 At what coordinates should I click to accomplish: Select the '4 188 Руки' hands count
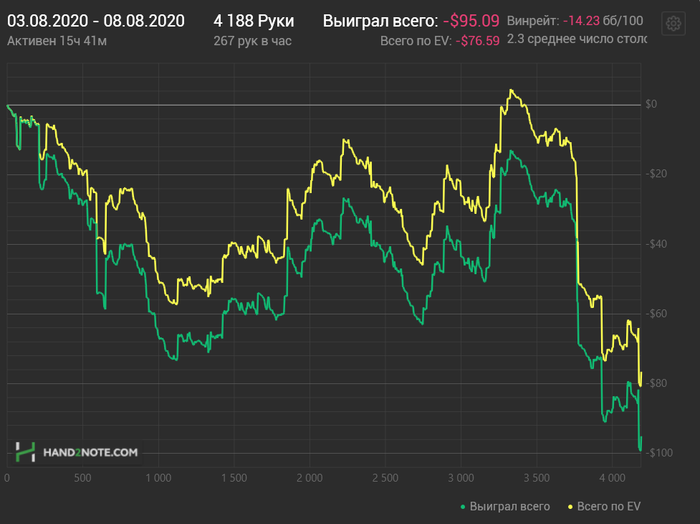click(x=254, y=21)
